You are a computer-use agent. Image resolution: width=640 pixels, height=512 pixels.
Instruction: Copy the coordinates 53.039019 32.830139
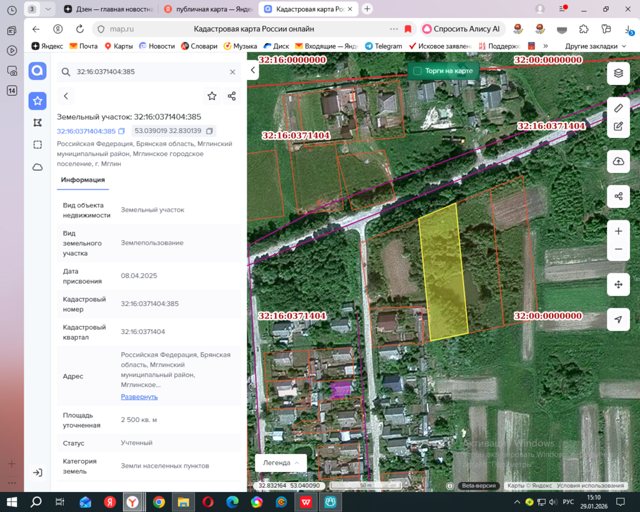click(209, 131)
